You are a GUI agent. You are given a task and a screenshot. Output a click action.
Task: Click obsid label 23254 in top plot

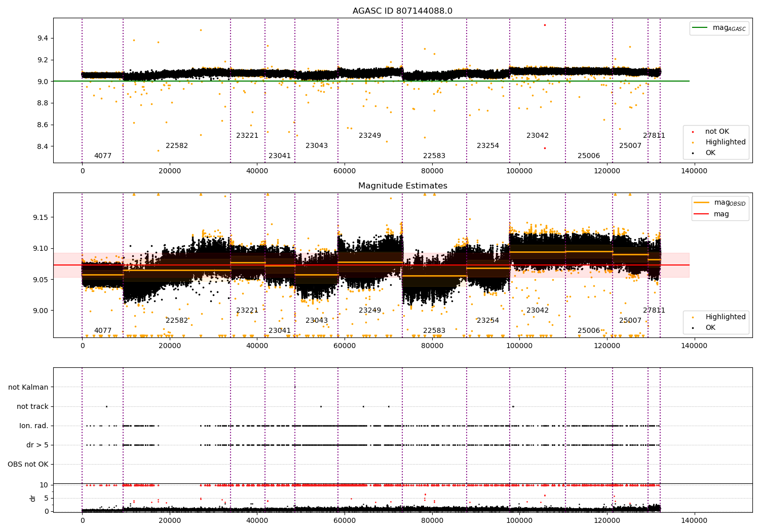[x=488, y=145]
